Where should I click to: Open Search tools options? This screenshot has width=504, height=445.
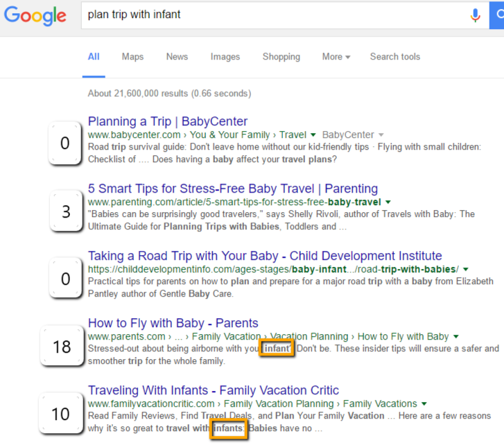click(394, 57)
